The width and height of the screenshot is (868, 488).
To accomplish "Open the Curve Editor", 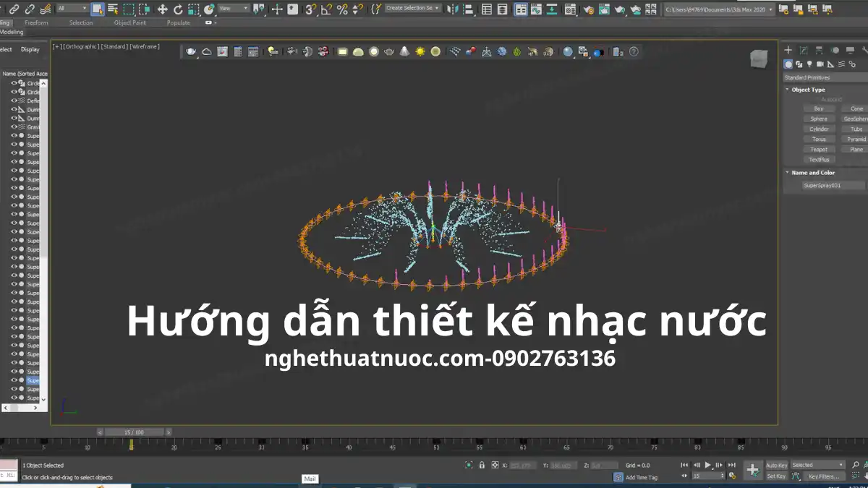I will point(536,9).
